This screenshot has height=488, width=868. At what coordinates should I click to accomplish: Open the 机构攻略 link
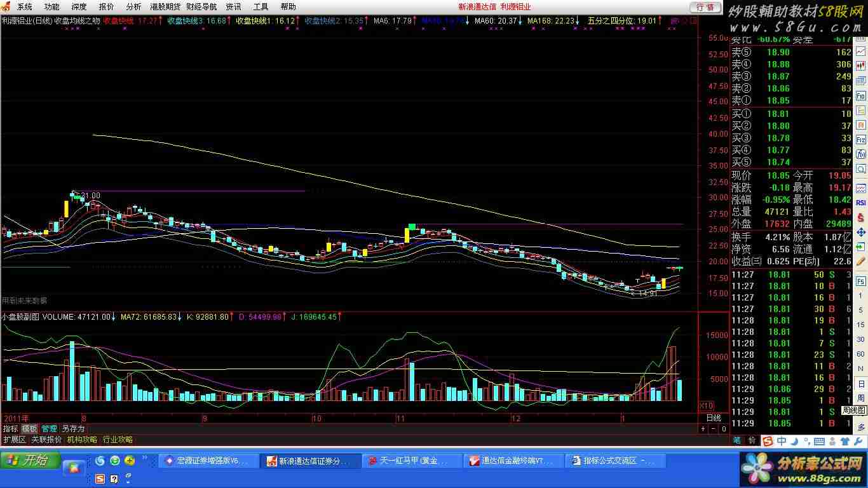(x=82, y=440)
